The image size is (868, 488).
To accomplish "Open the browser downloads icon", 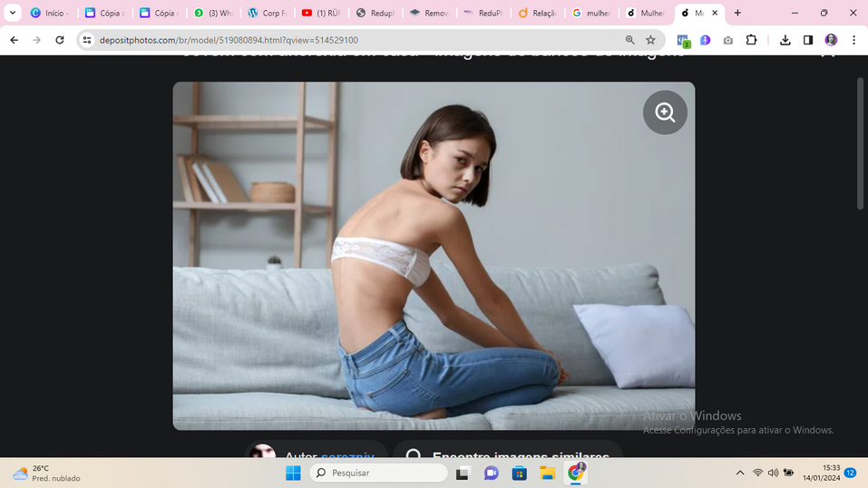I will point(785,40).
